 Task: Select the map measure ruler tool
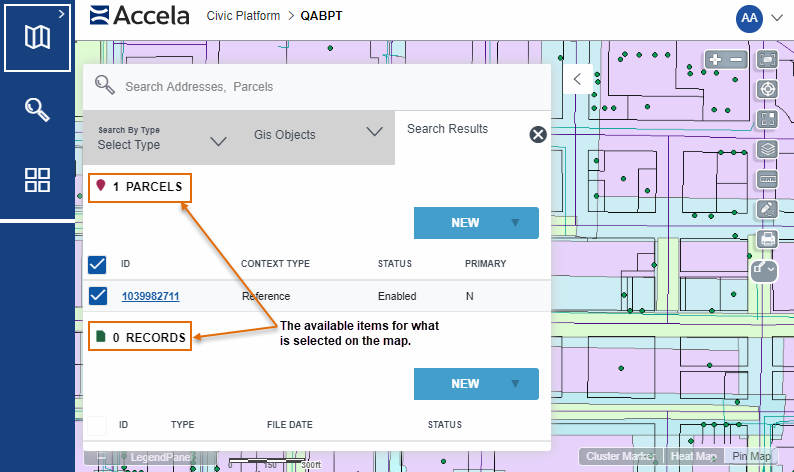click(x=767, y=179)
